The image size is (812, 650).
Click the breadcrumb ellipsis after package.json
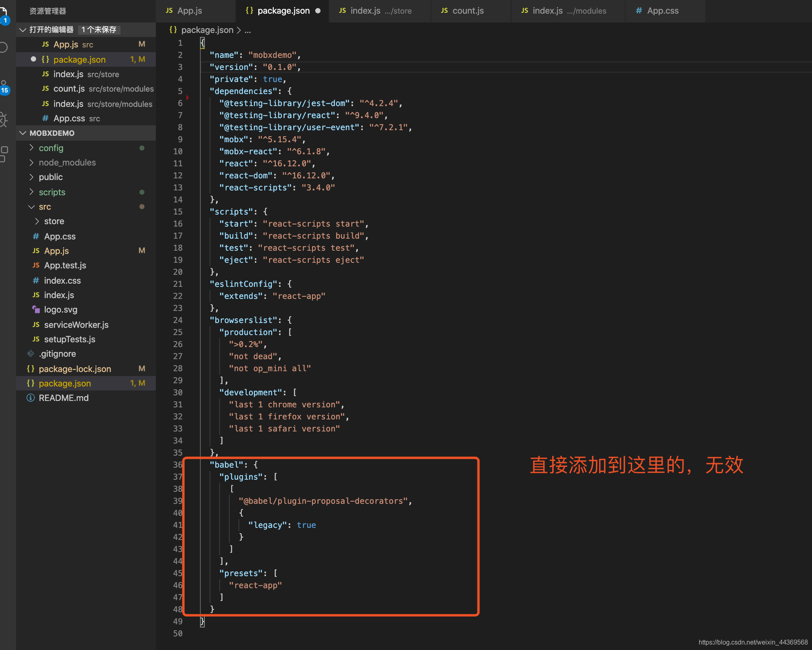pyautogui.click(x=248, y=30)
